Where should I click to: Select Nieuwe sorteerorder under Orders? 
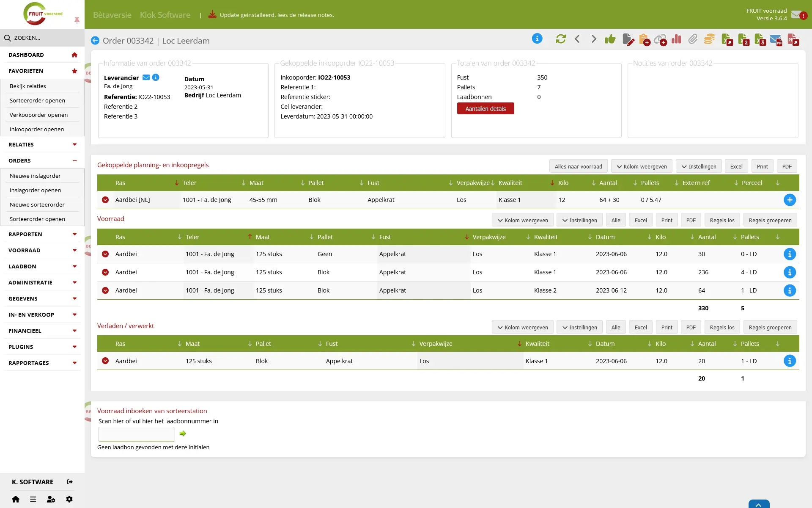(x=37, y=204)
